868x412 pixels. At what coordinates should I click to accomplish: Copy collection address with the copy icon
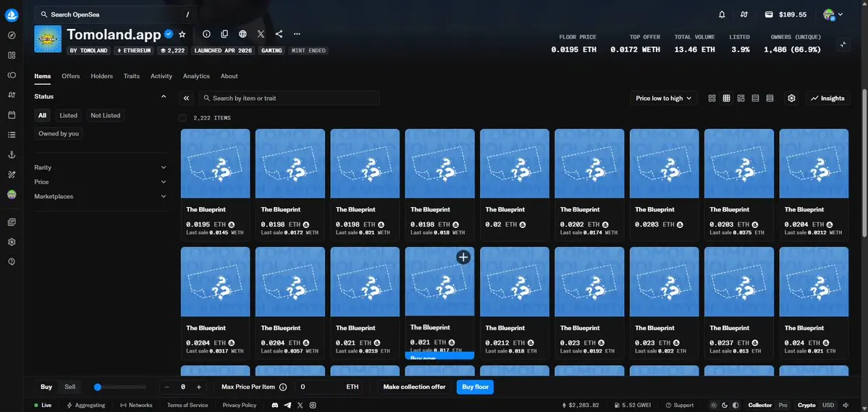(x=224, y=34)
